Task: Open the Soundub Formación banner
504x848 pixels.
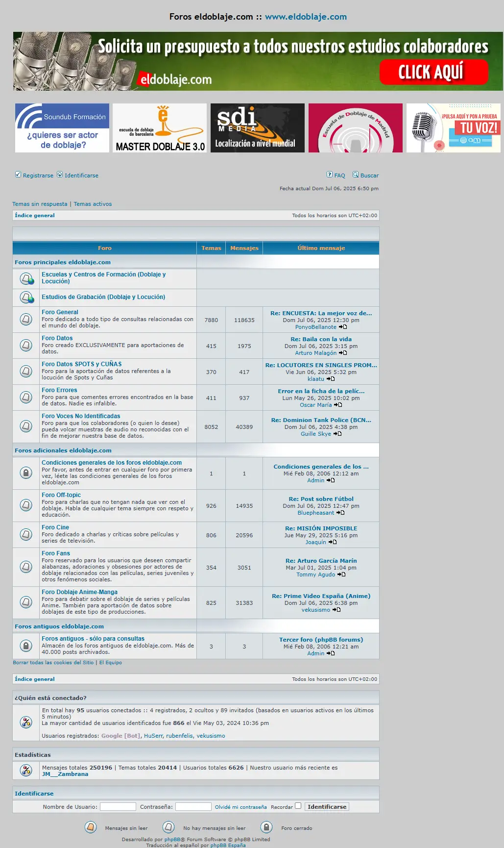Action: pos(62,128)
